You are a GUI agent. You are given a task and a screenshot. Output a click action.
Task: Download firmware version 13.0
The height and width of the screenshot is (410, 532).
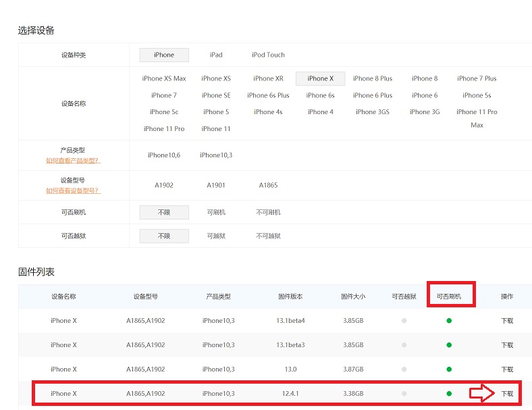coord(506,369)
